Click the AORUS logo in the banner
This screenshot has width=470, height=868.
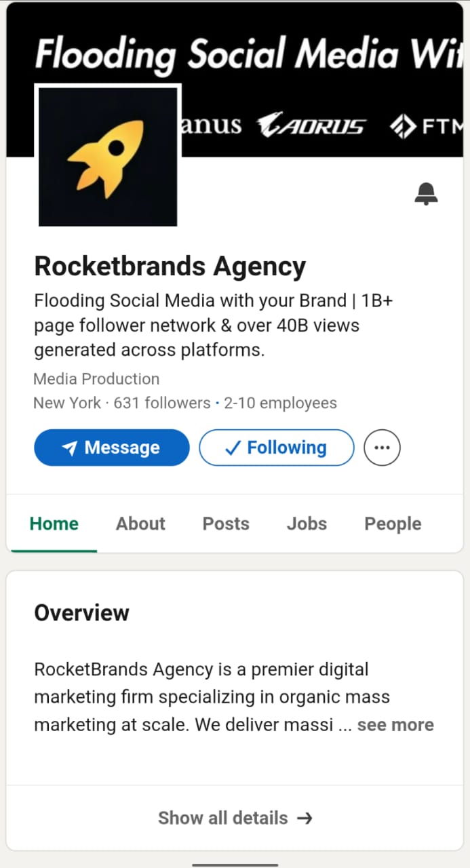pyautogui.click(x=311, y=125)
